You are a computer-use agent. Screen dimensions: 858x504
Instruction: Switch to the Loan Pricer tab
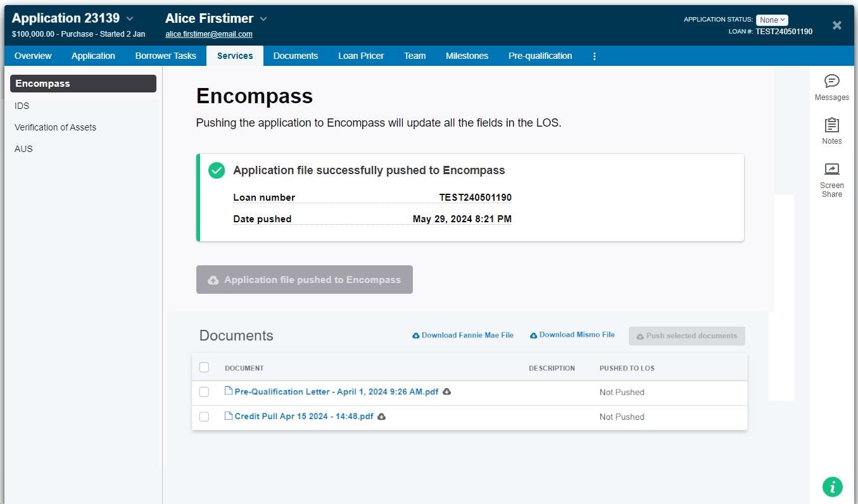(361, 56)
